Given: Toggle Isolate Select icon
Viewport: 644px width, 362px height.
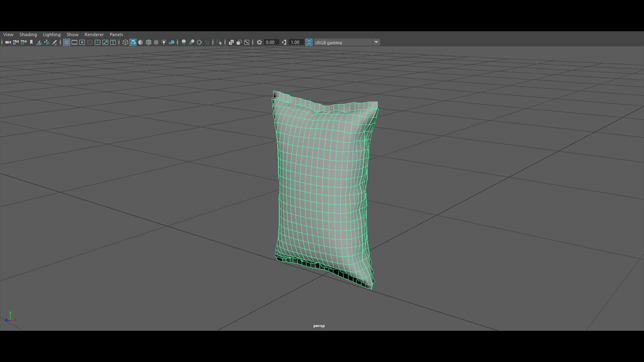Looking at the screenshot, I should (x=219, y=42).
